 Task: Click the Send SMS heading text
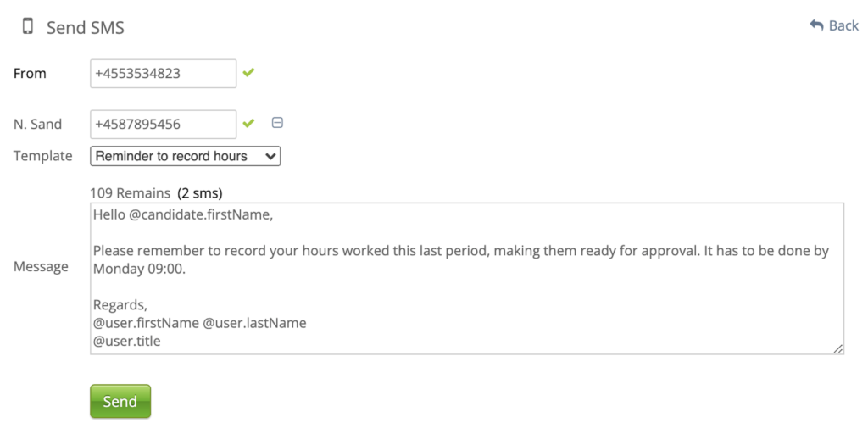point(86,28)
